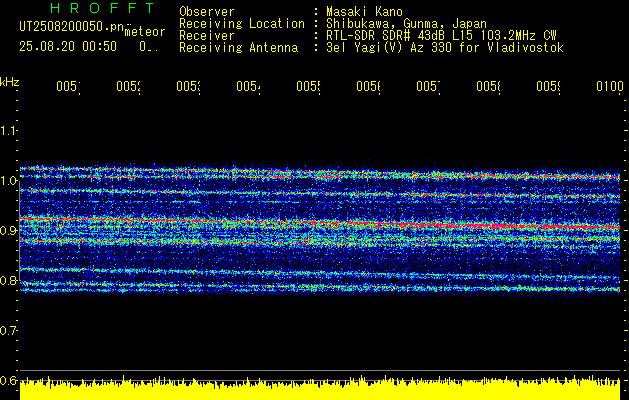629x400 pixels.
Task: Click the word meteor
Action: coord(145,32)
